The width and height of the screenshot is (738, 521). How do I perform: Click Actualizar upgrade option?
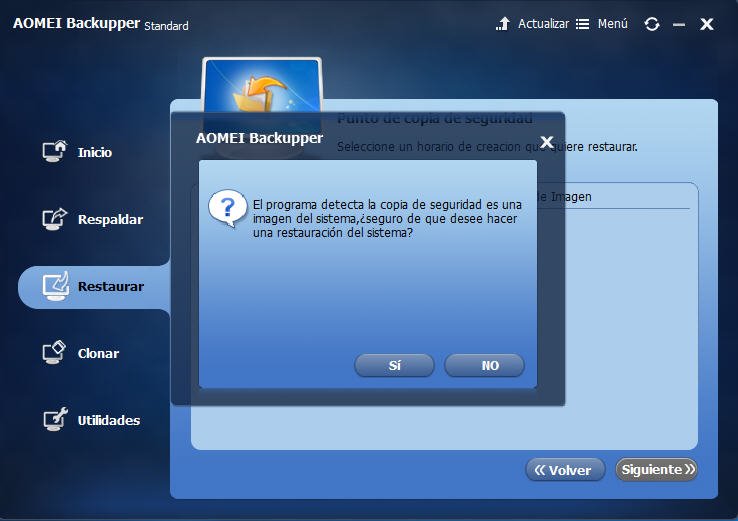(532, 24)
